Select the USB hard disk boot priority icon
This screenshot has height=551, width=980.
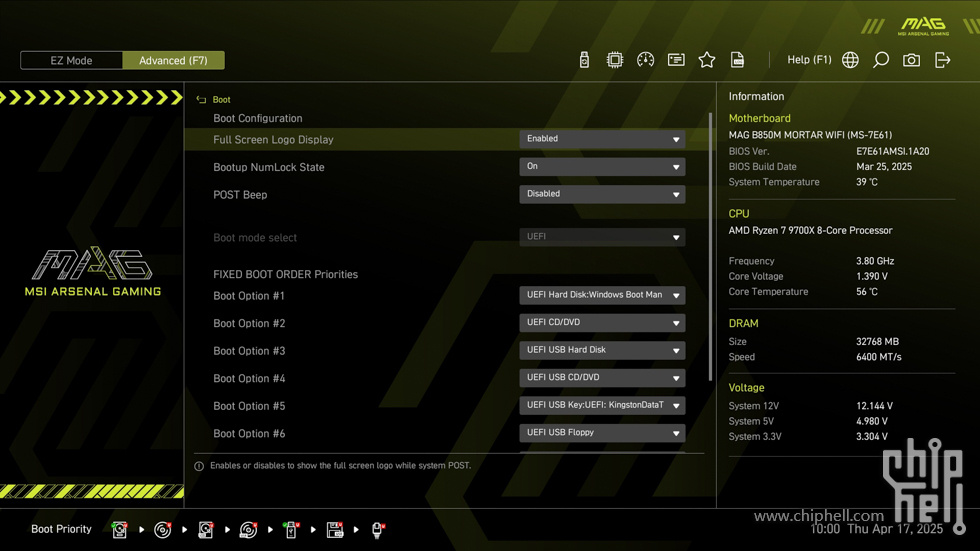click(206, 530)
